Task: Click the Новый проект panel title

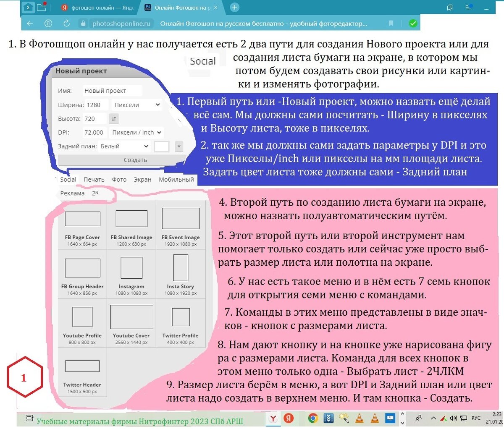Action: pyautogui.click(x=81, y=71)
